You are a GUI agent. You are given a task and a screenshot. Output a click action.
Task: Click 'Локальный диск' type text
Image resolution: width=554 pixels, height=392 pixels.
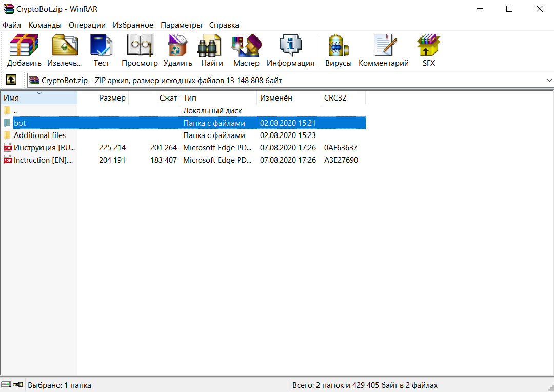pyautogui.click(x=213, y=111)
